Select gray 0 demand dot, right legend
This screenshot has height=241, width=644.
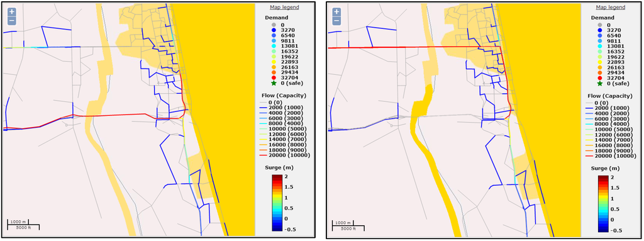[600, 25]
